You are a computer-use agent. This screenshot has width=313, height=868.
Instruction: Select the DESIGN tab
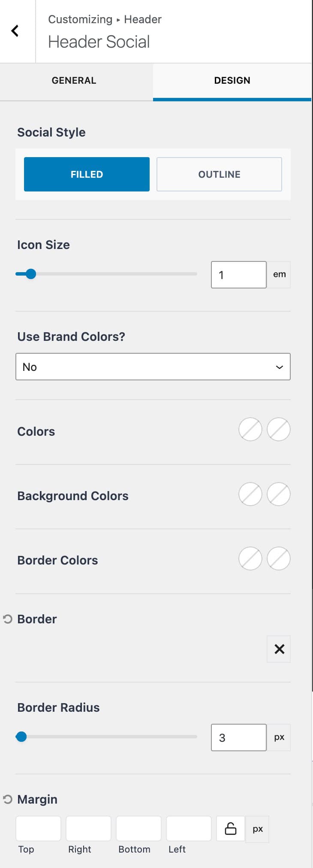(232, 80)
